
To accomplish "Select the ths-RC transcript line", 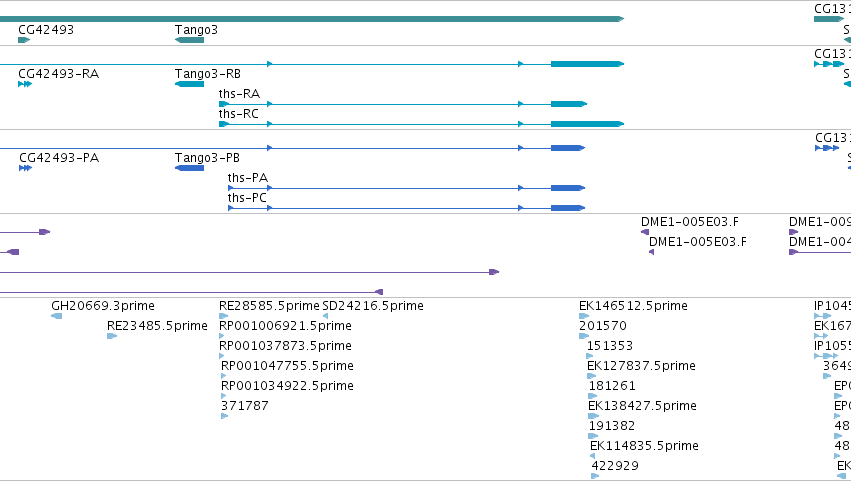I will point(421,124).
